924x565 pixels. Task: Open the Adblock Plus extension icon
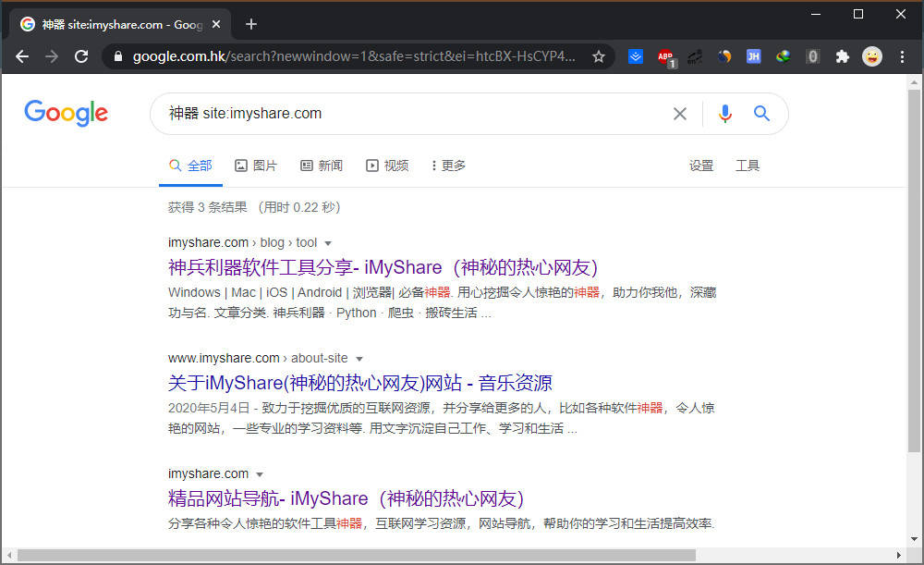(666, 56)
